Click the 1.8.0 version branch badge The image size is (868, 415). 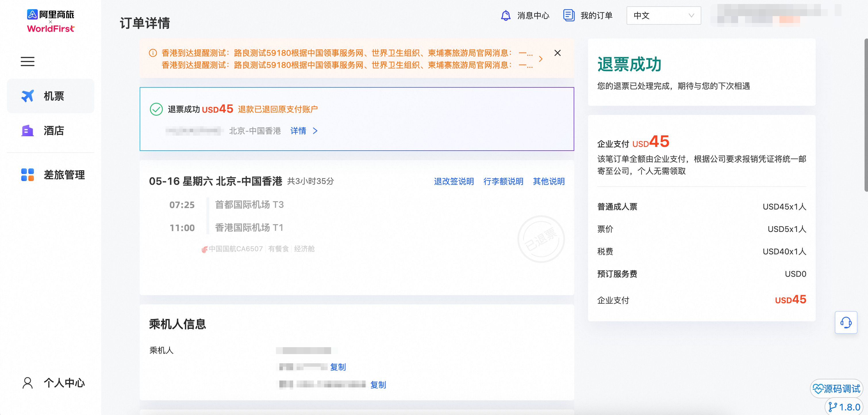click(x=844, y=407)
